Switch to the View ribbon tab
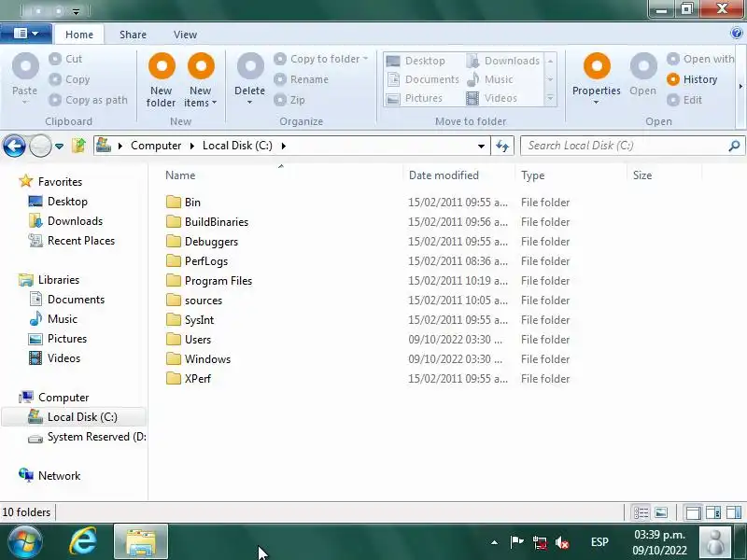Screen dimensions: 747x560 coord(185,35)
